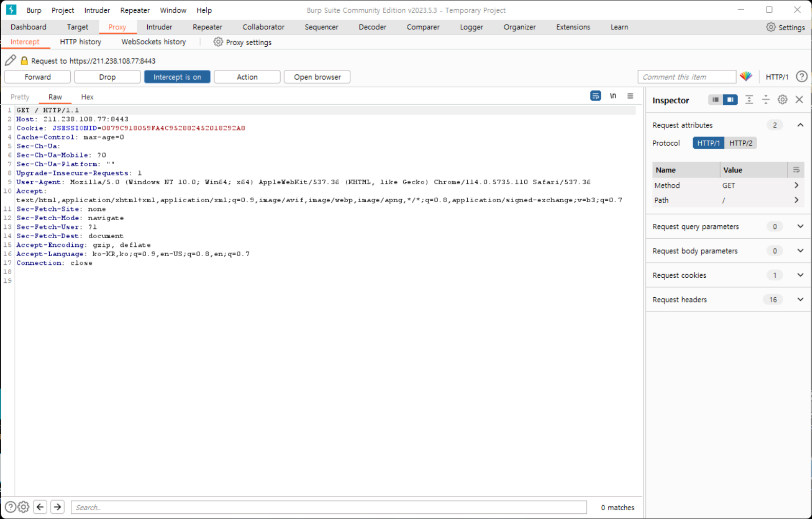Screen dimensions: 812x519
Task: Expand Request headers section
Action: click(x=800, y=299)
